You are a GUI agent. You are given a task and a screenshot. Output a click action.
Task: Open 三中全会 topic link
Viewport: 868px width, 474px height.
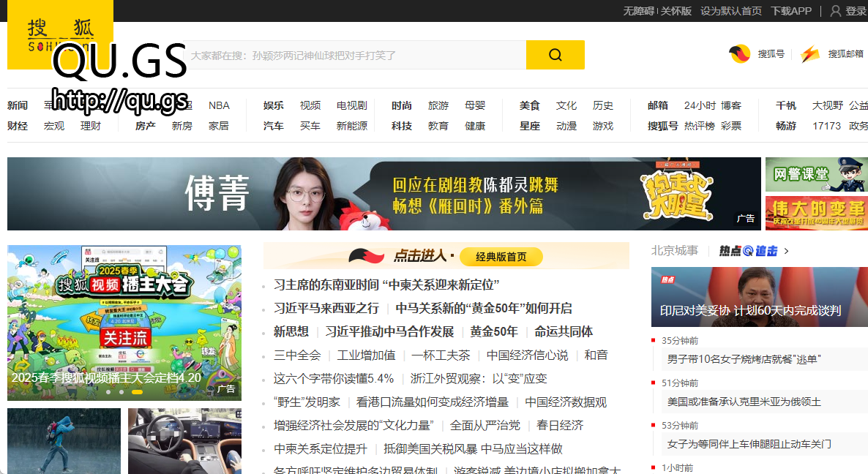(x=297, y=355)
